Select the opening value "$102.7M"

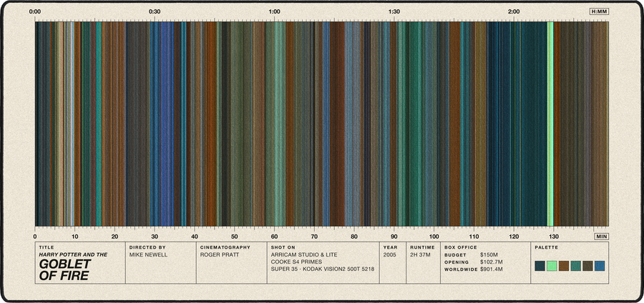click(491, 262)
